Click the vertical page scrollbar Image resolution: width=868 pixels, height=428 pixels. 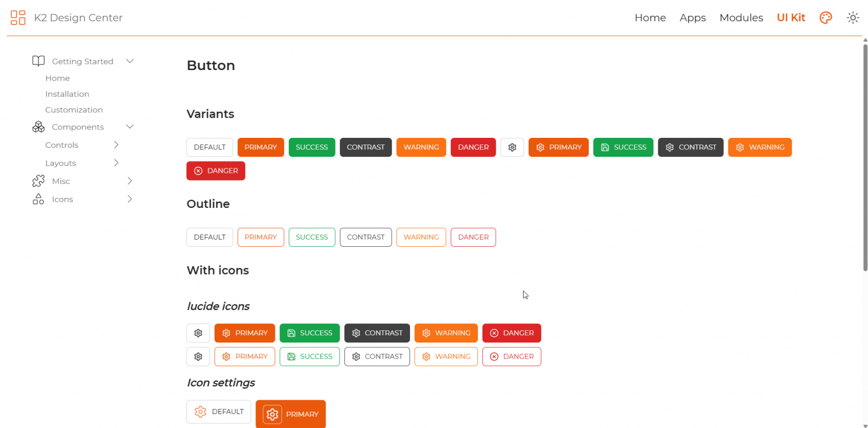(x=865, y=156)
